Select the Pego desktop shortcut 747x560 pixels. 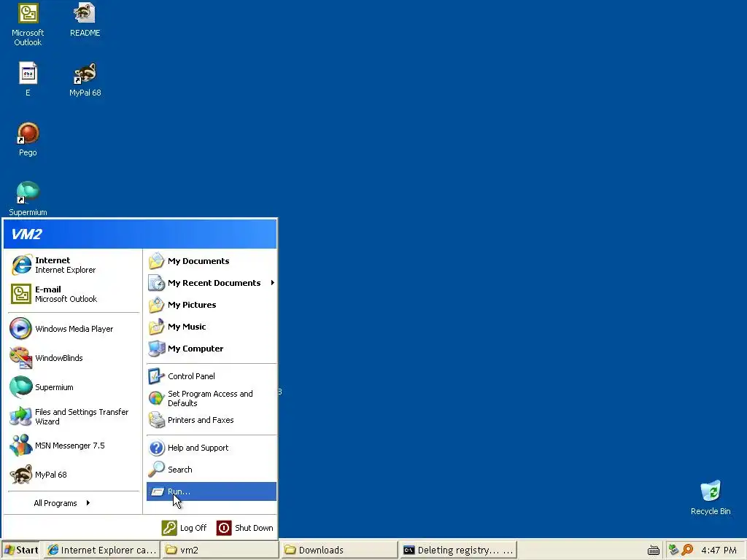coord(28,139)
